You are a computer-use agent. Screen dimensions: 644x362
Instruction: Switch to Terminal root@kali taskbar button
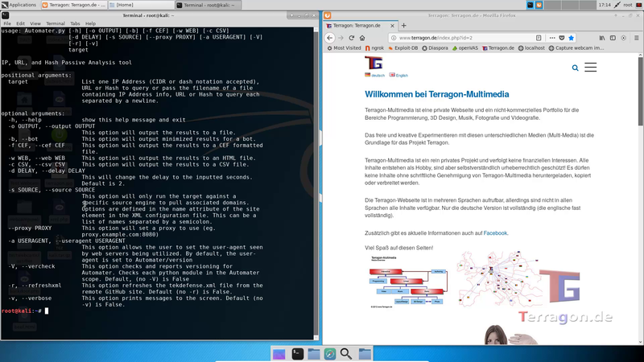tap(208, 5)
